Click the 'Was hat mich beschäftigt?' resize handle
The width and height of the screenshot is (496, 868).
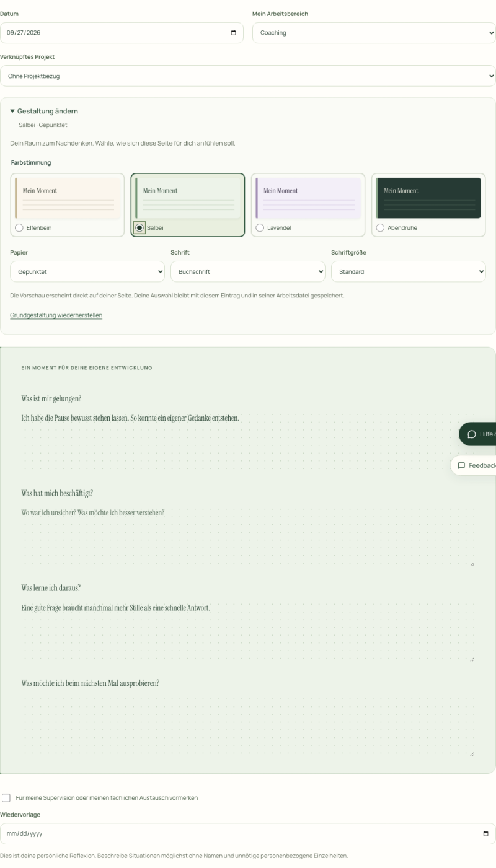[472, 564]
